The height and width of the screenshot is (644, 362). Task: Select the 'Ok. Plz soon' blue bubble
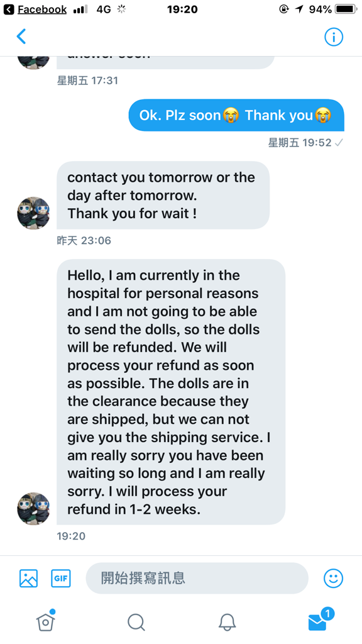coord(236,116)
